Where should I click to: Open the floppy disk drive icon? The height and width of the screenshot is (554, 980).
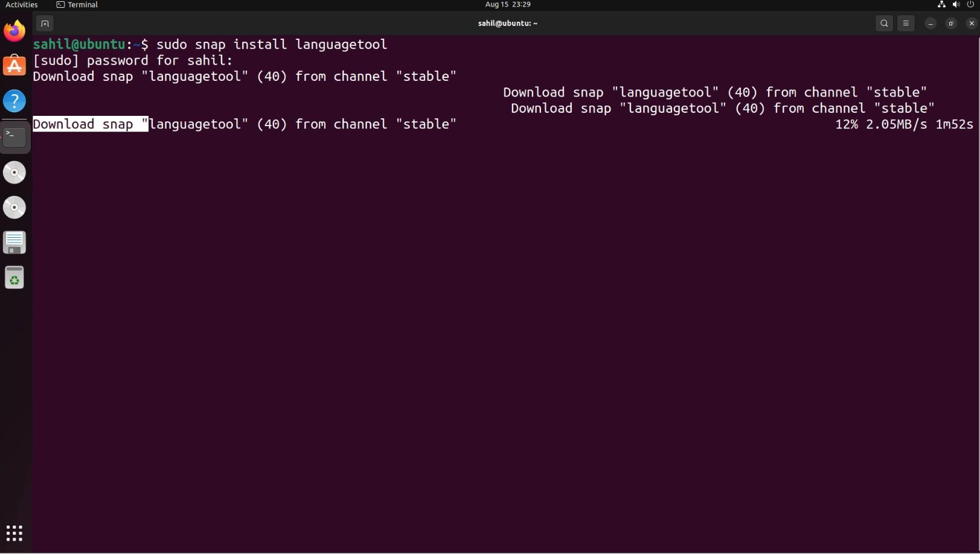(14, 242)
